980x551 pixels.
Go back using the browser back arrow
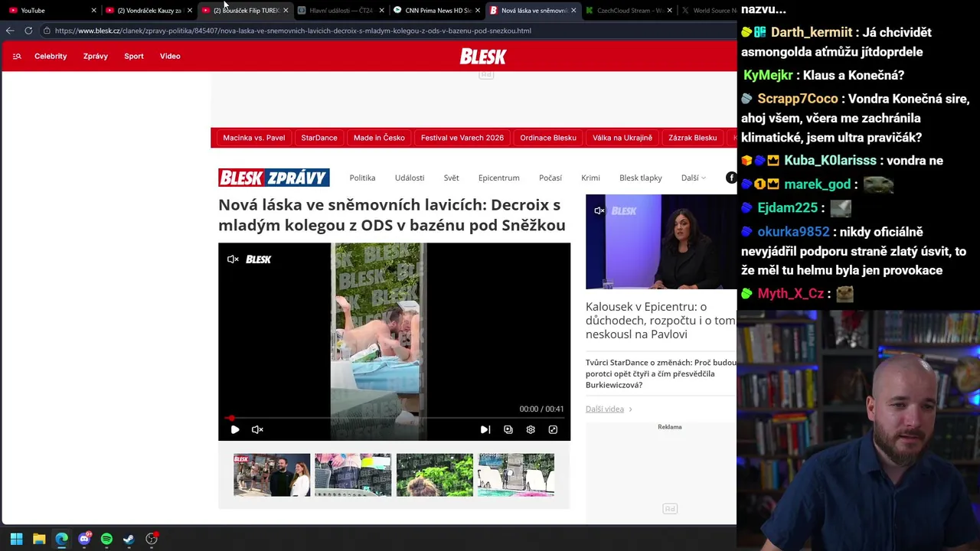tap(10, 31)
